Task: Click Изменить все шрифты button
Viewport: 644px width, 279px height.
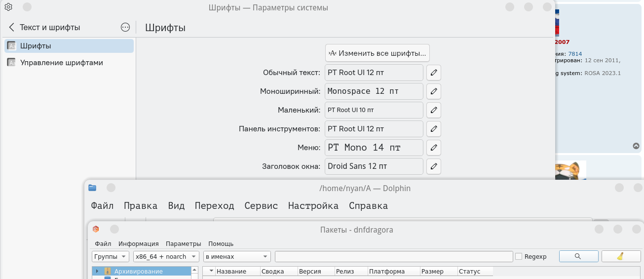Action: [378, 53]
